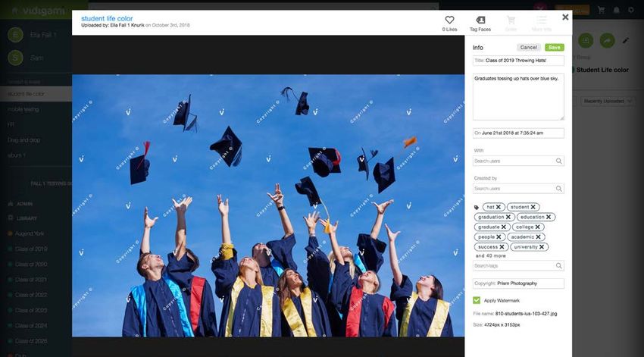644x357 pixels.
Task: Click the Order cart icon
Action: pos(511,20)
